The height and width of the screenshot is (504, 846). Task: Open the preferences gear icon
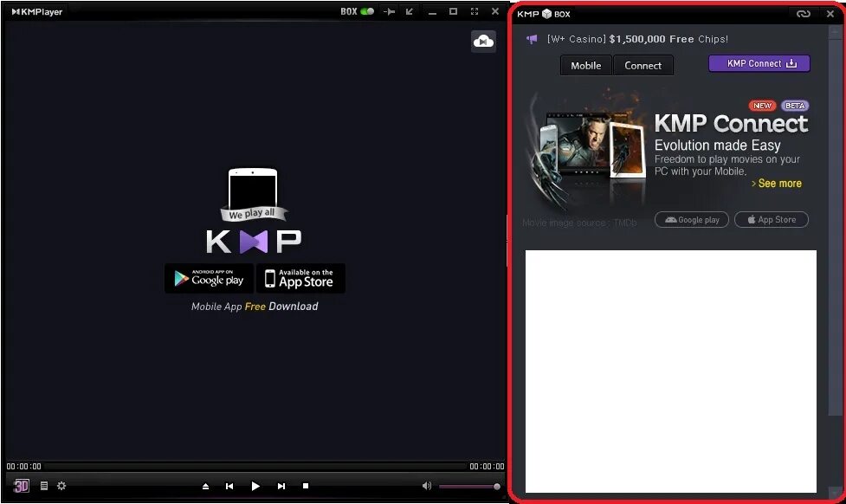[x=61, y=486]
